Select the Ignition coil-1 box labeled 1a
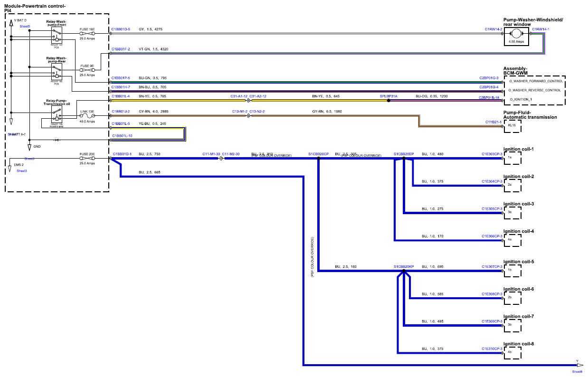Viewport: 588px width, 377px height. (x=512, y=159)
